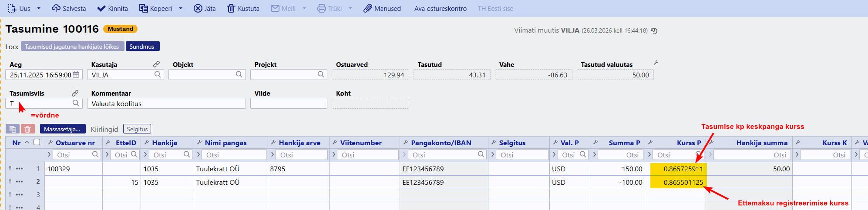Click the link icon beside Kasutaja label
The image size is (868, 210).
[157, 64]
